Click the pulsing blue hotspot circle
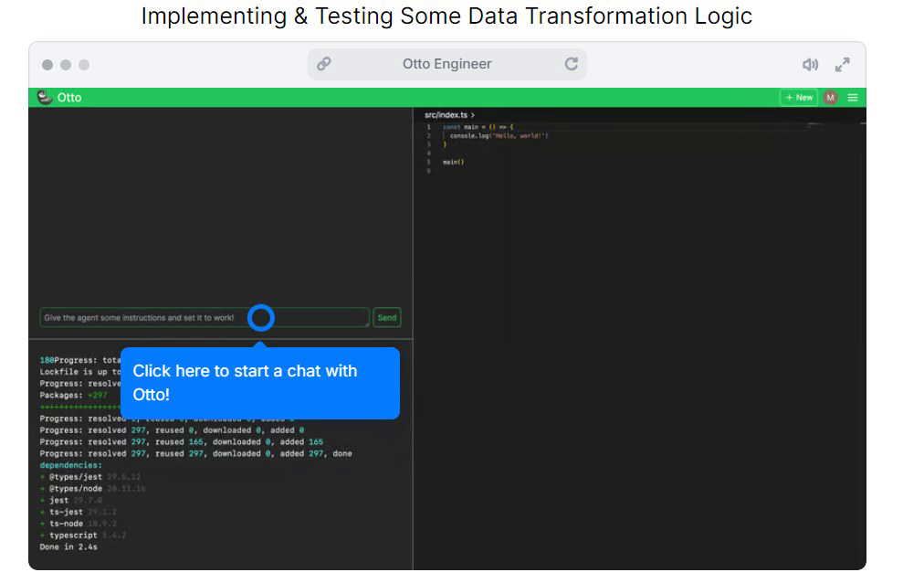The image size is (924, 583). [261, 318]
